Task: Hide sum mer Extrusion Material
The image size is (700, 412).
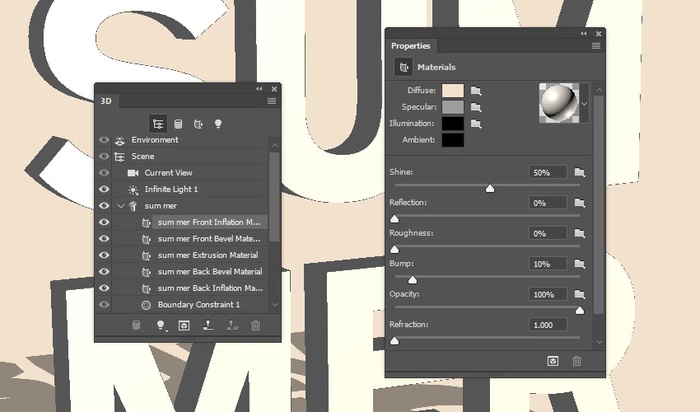Action: click(x=104, y=255)
